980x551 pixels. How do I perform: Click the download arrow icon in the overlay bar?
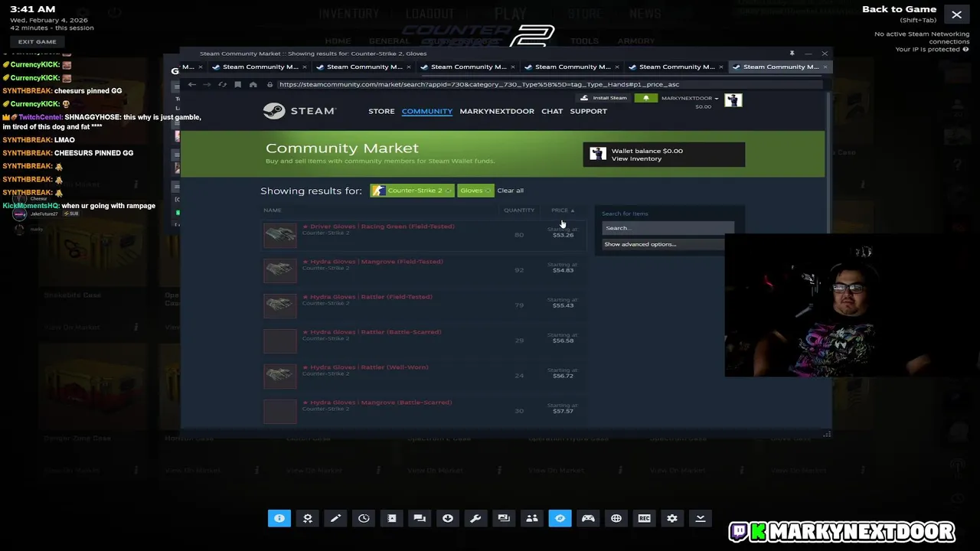coord(448,518)
